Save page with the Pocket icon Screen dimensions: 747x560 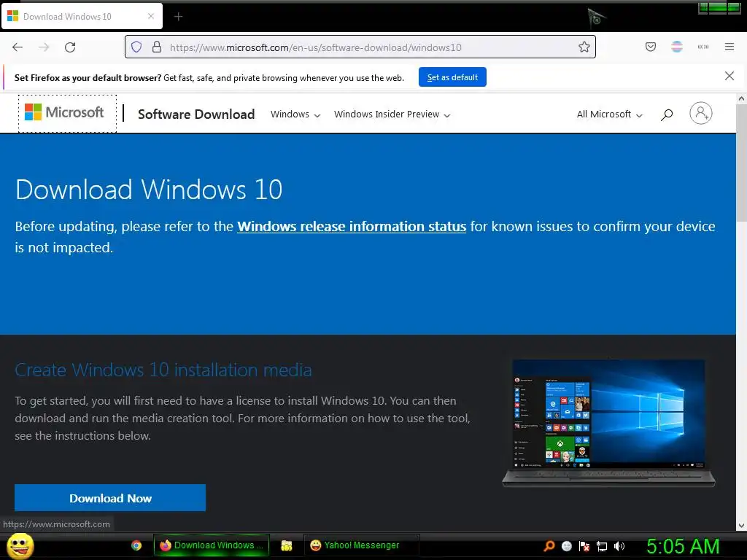tap(651, 47)
